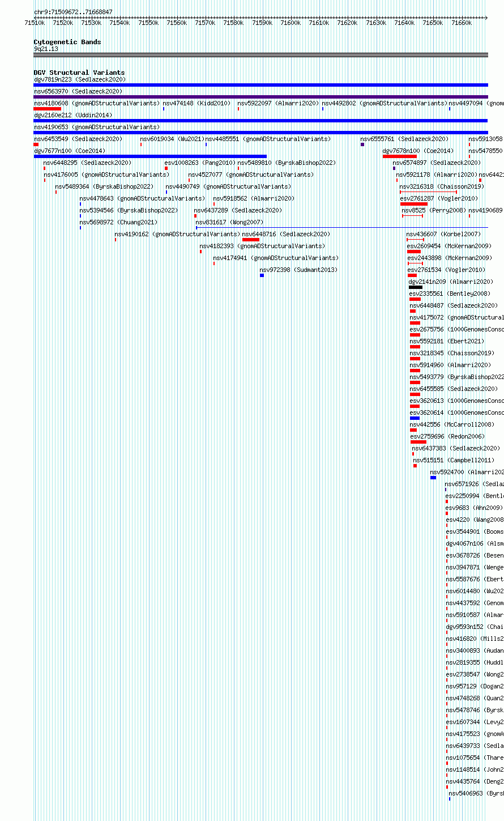Select nsv5394546 (ByrskaBishop2022) label
504x821 pixels.
[x=129, y=210]
